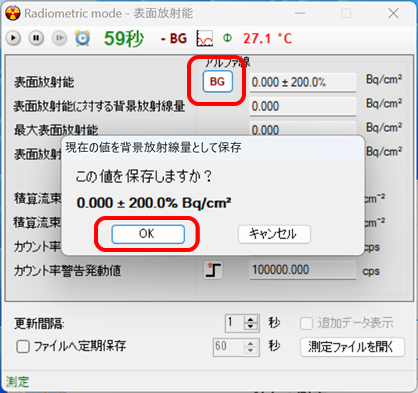
Task: Start measurement with the play button
Action: pos(13,38)
